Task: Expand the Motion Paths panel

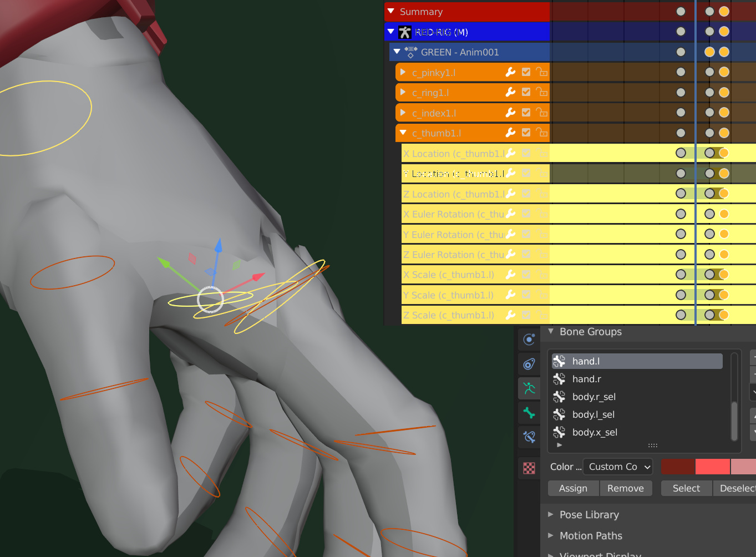Action: tap(551, 535)
